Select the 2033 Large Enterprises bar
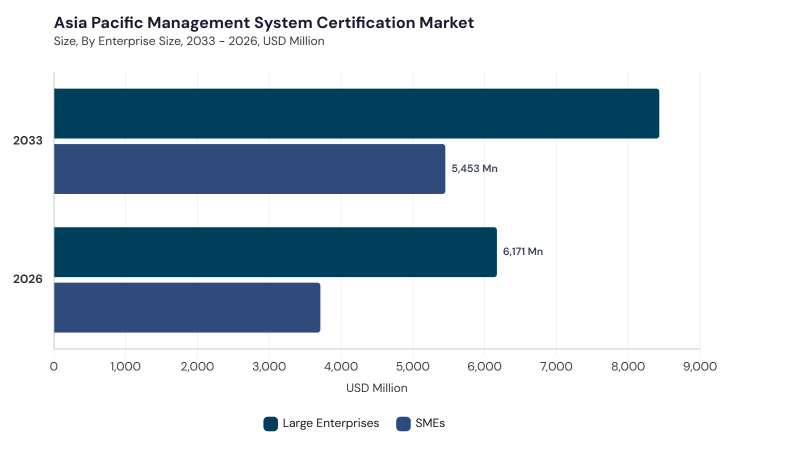The height and width of the screenshot is (450, 800). 357,113
